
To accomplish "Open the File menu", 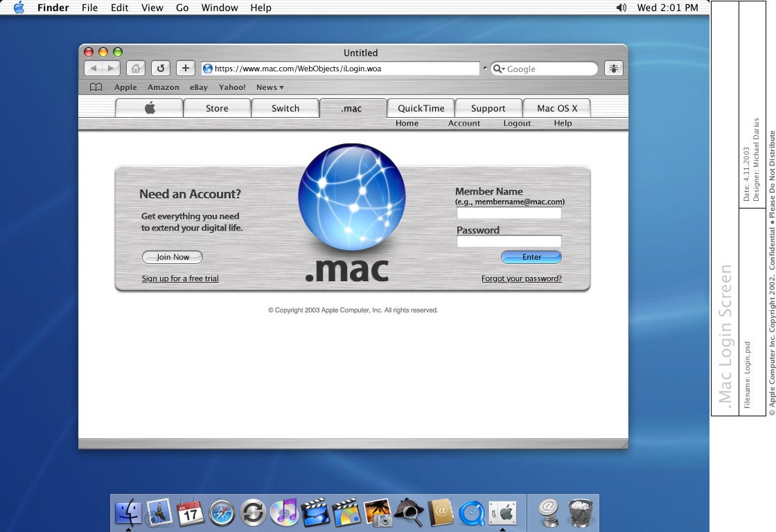I will 89,8.
